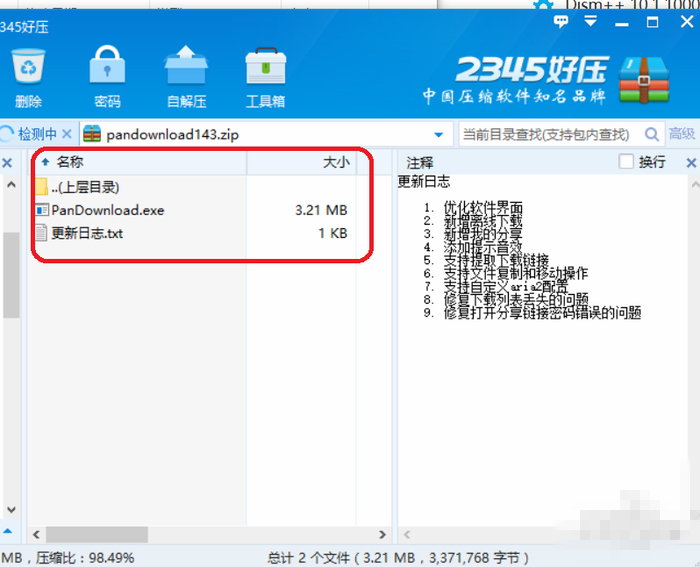
Task: Toggle the 换行 checkbox
Action: pos(626,161)
